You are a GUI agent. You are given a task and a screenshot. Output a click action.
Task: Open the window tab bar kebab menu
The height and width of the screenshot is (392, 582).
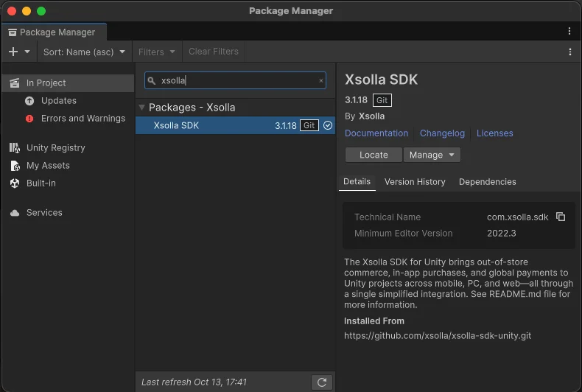(569, 31)
